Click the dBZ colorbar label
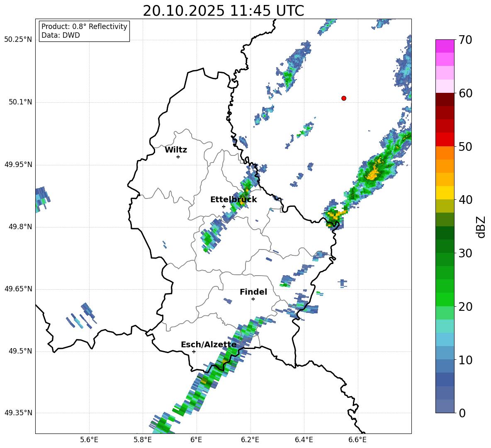 click(x=481, y=227)
